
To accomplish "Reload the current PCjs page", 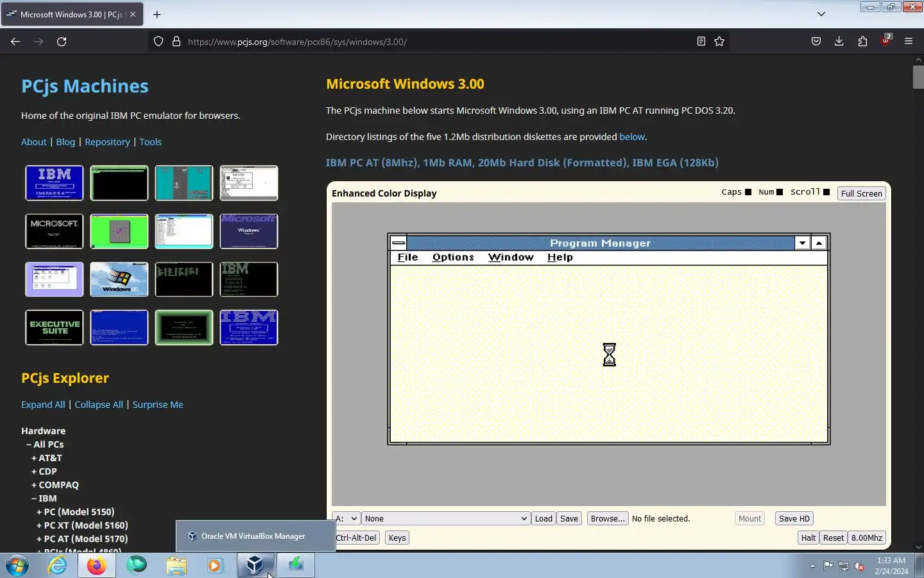I will (x=62, y=42).
